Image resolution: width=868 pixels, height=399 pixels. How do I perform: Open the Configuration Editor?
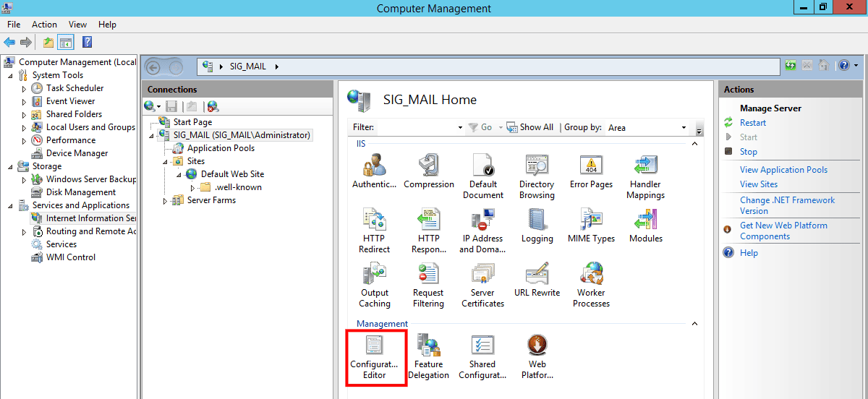point(375,357)
